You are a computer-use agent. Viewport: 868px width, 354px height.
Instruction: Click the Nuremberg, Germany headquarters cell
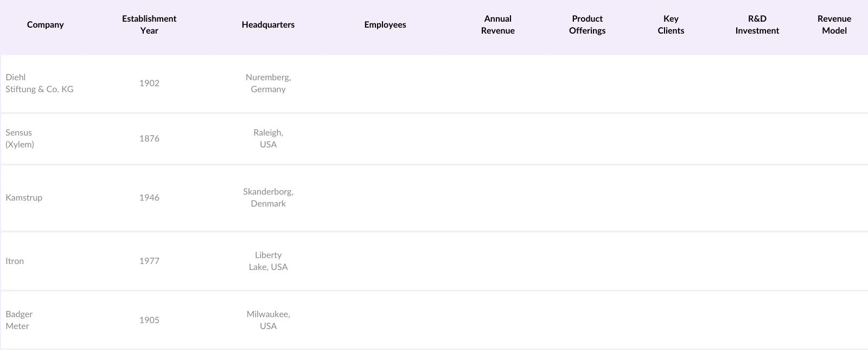[268, 83]
